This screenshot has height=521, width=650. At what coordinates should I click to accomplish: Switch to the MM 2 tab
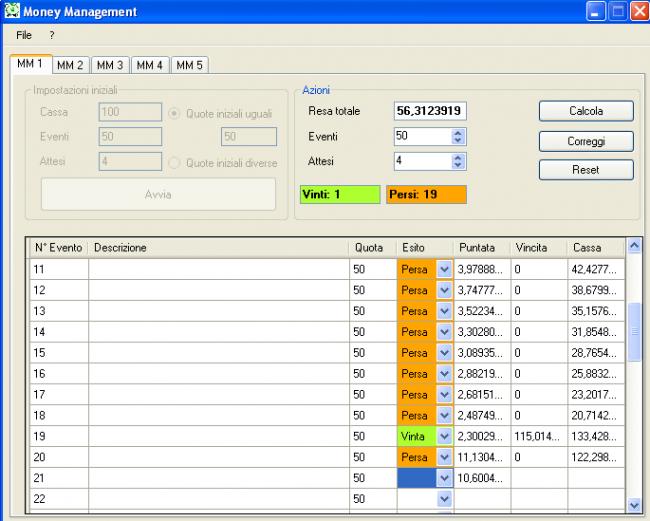[70, 65]
